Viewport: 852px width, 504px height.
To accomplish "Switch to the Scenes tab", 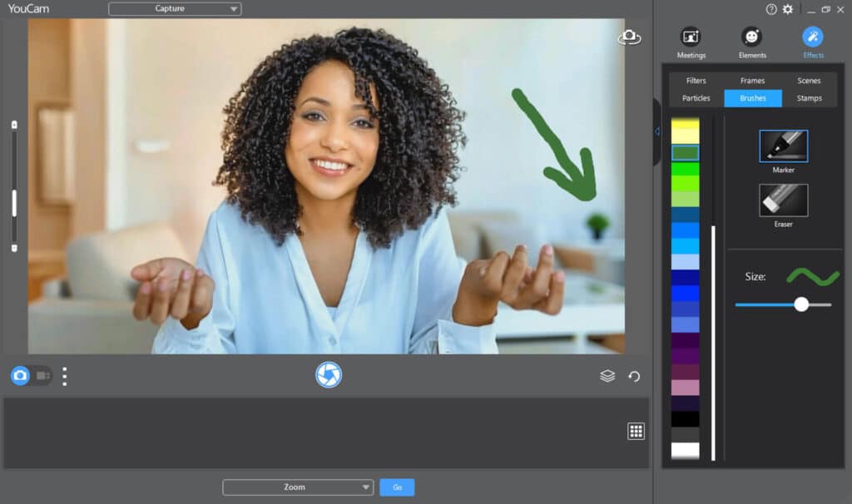I will click(809, 81).
